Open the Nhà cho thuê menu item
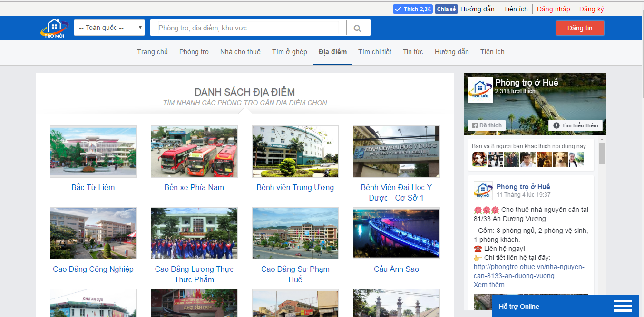The image size is (644, 317). point(240,52)
